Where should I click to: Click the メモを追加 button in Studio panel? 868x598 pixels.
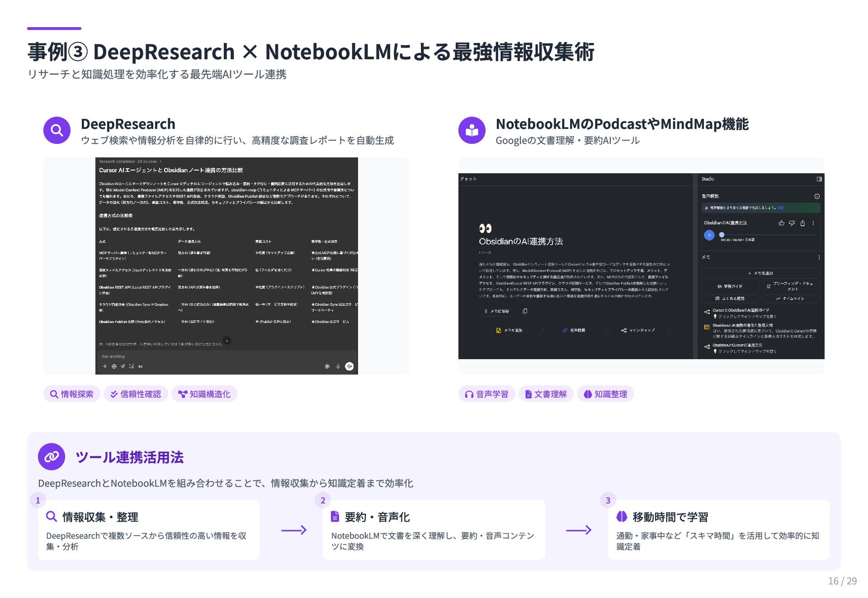(761, 273)
